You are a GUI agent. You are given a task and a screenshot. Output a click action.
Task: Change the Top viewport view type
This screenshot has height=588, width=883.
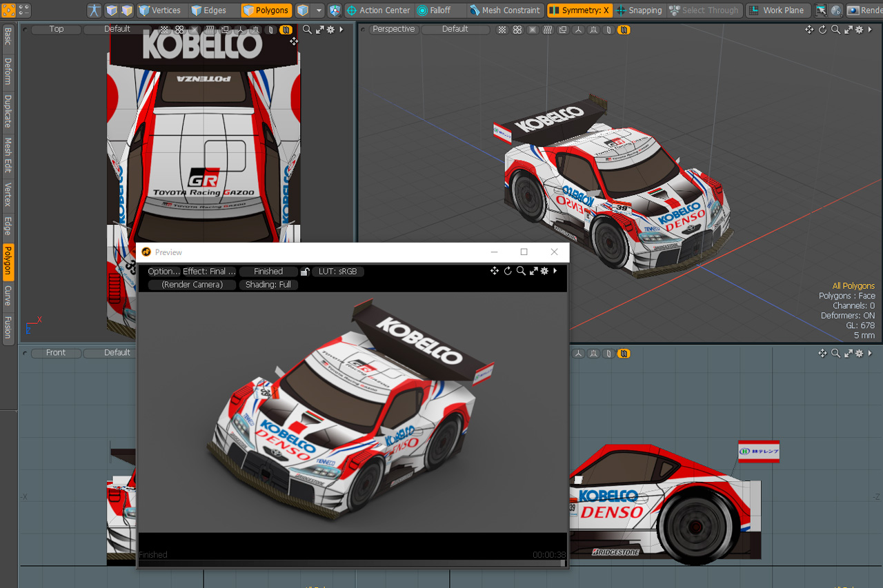pos(57,29)
